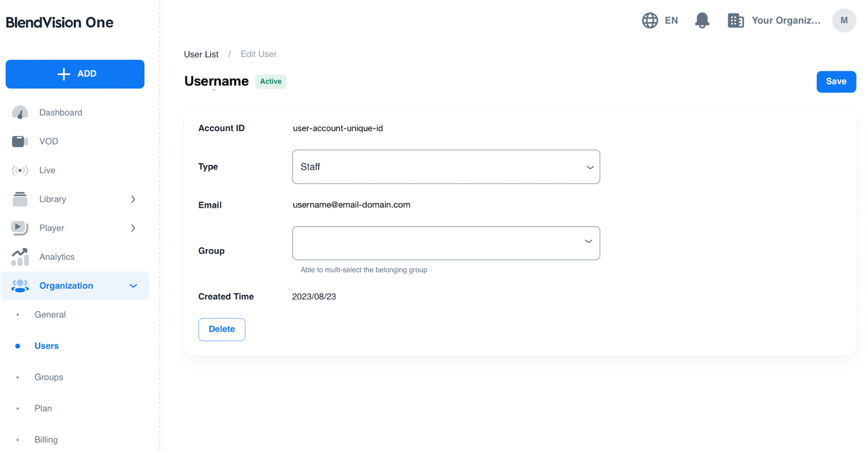The width and height of the screenshot is (868, 451).
Task: Click the Analytics chart icon
Action: click(x=20, y=257)
